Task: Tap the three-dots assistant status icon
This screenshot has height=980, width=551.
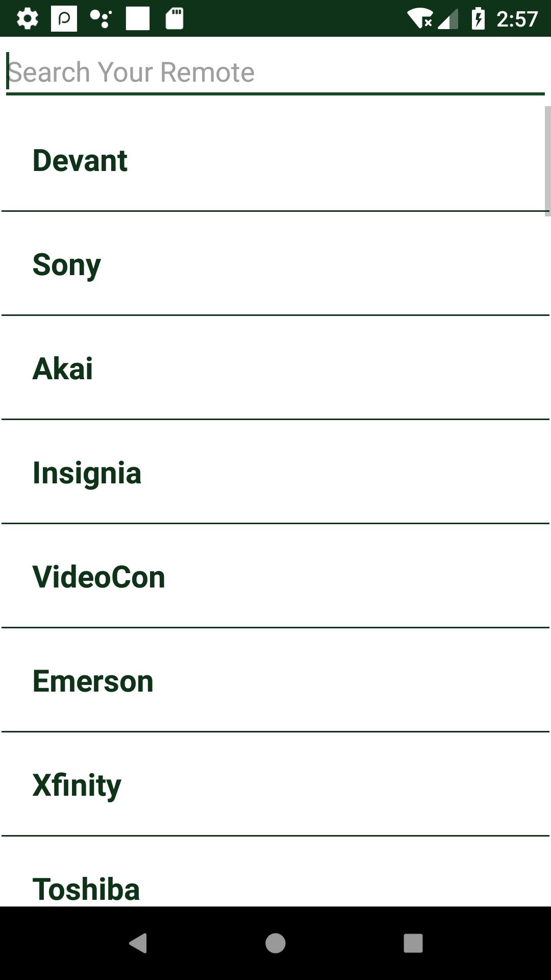Action: 101,19
